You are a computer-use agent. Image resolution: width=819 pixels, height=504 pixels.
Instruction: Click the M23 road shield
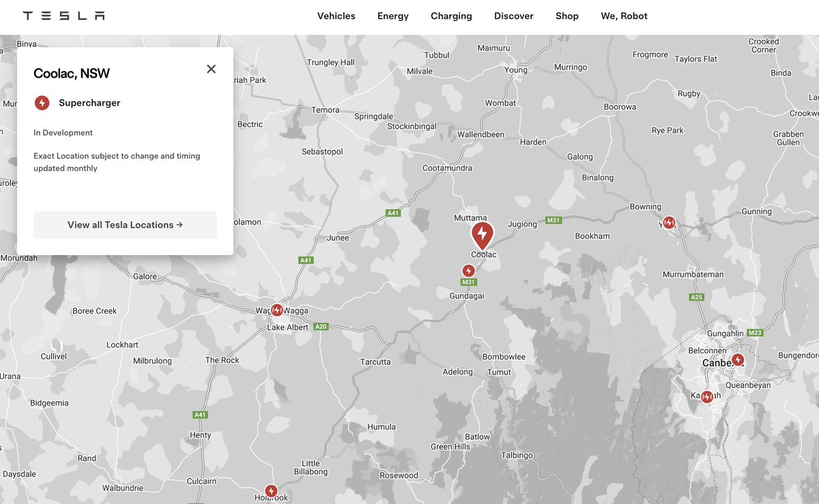coord(755,333)
